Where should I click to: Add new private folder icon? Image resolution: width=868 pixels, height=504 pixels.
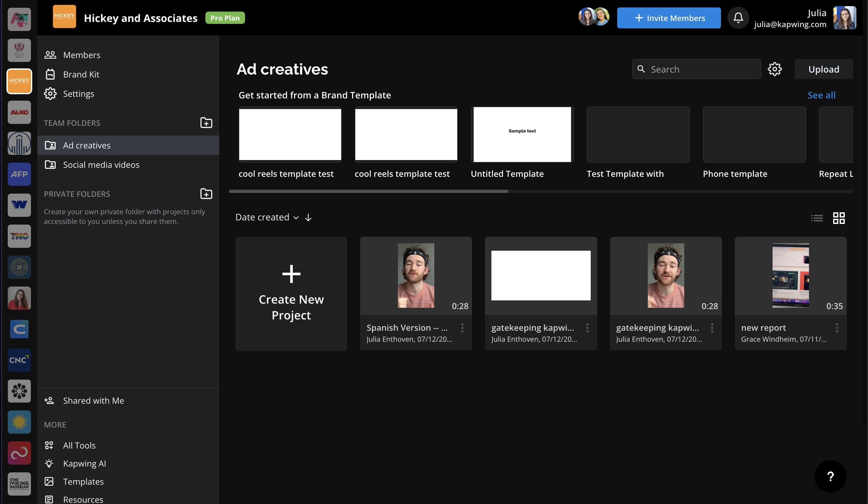click(x=206, y=194)
